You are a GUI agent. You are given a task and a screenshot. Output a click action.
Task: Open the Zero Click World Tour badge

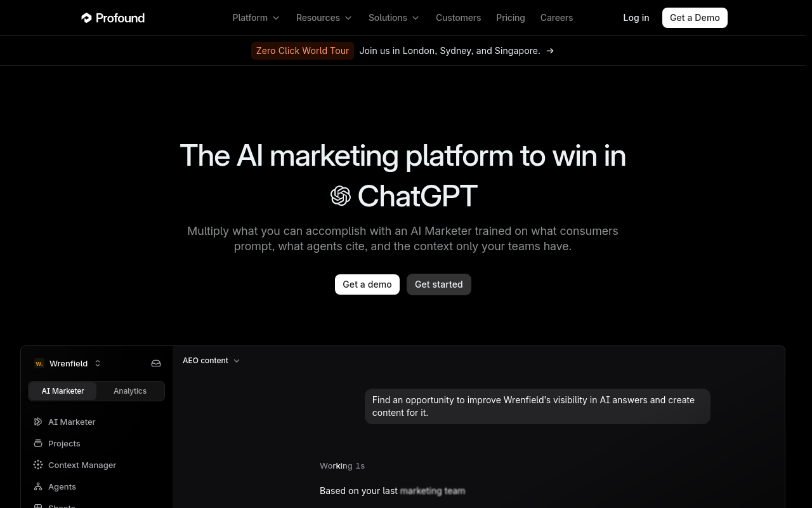pos(303,51)
